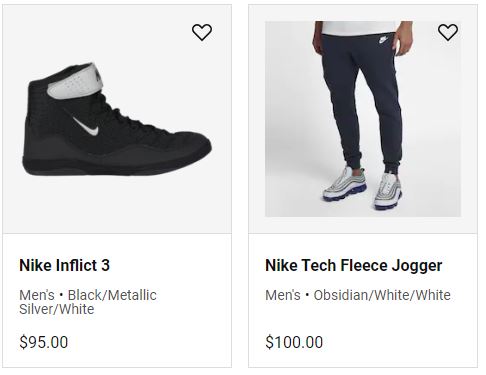Click the white swoosh logo on the shoe
Viewport: 486px width, 375px height.
coord(86,126)
